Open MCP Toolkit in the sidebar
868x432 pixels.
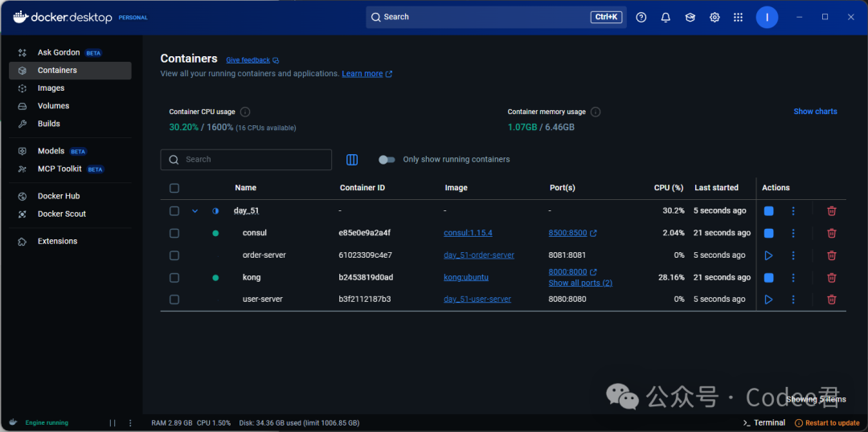click(x=70, y=169)
